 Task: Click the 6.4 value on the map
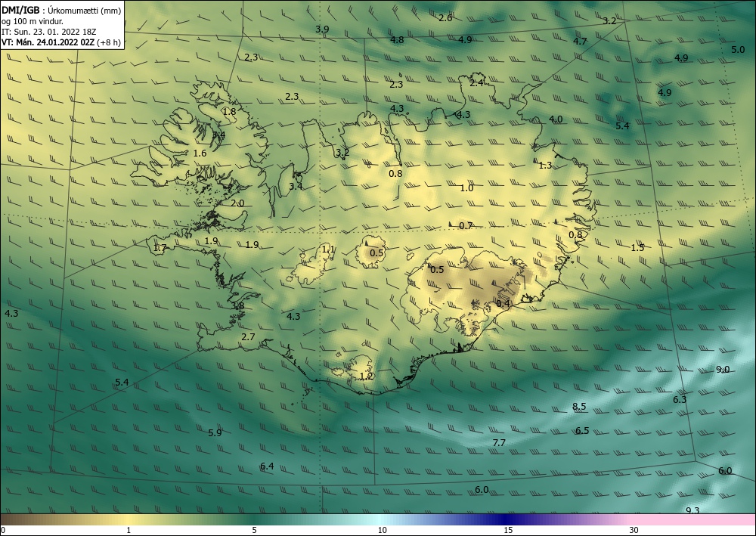pyautogui.click(x=267, y=466)
